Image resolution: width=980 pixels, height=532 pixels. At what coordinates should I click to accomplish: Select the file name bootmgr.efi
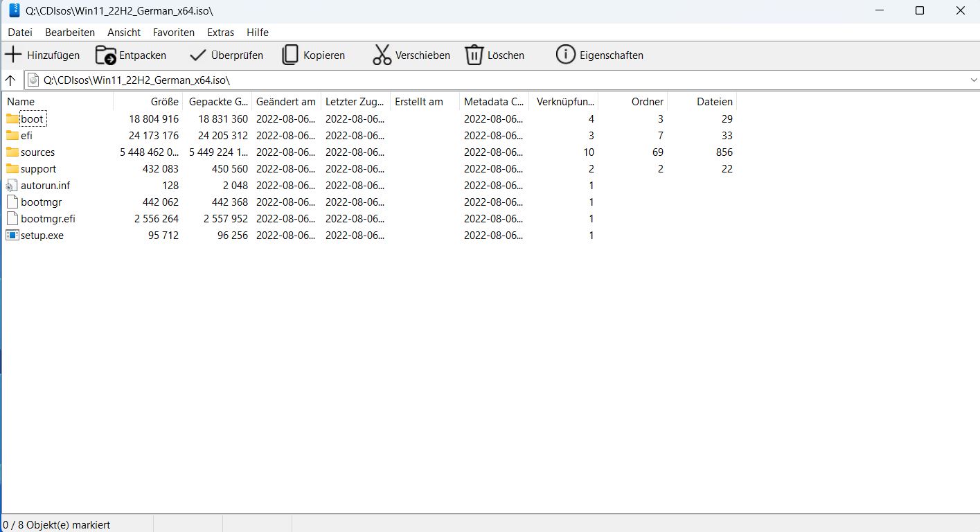[x=48, y=218]
